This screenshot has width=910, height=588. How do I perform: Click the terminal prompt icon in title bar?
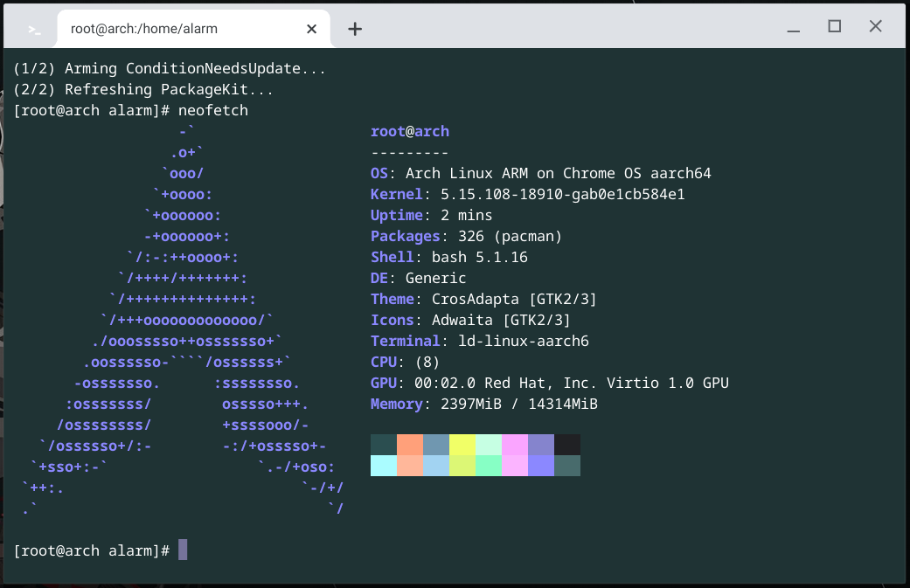34,29
